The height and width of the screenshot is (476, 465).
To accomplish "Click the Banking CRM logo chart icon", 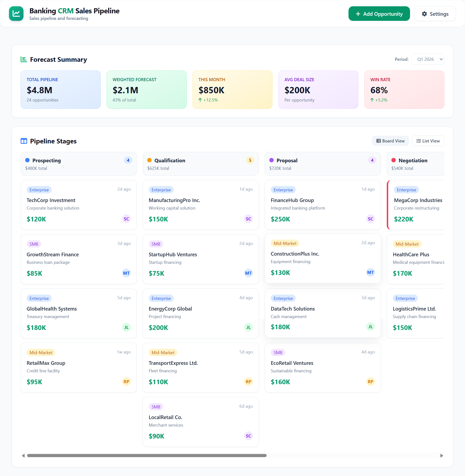I will tap(16, 13).
